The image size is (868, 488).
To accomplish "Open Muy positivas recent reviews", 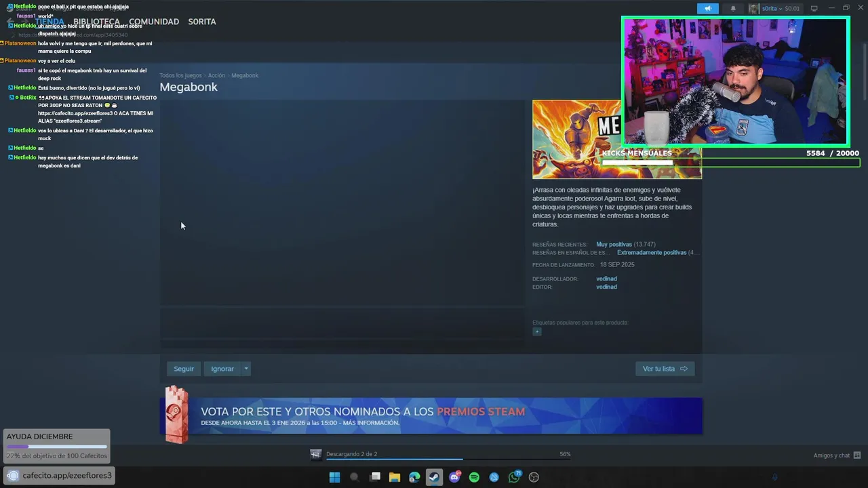I will [614, 244].
